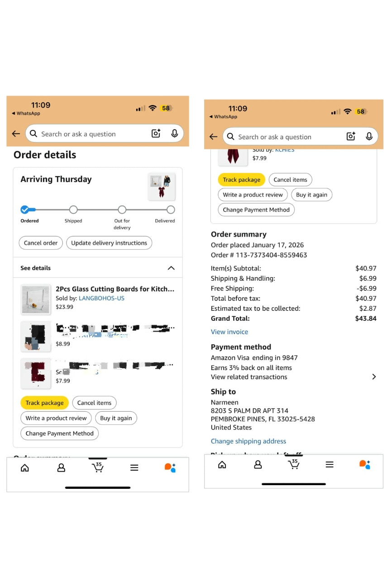This screenshot has width=392, height=588.
Task: Open View invoice link
Action: click(229, 332)
